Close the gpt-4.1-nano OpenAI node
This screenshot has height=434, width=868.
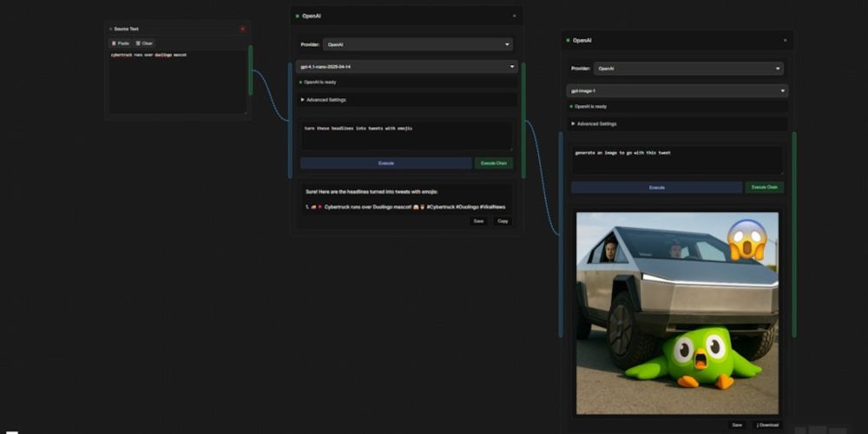coord(514,16)
